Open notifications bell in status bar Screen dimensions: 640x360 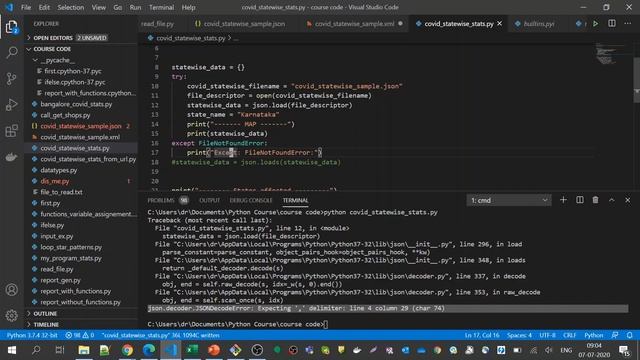tap(630, 335)
